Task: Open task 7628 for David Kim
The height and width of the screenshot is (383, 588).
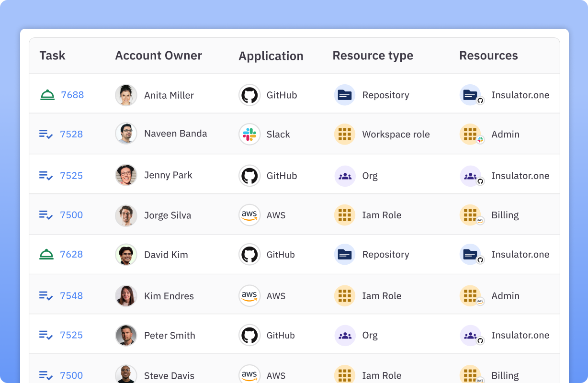Action: (x=71, y=255)
